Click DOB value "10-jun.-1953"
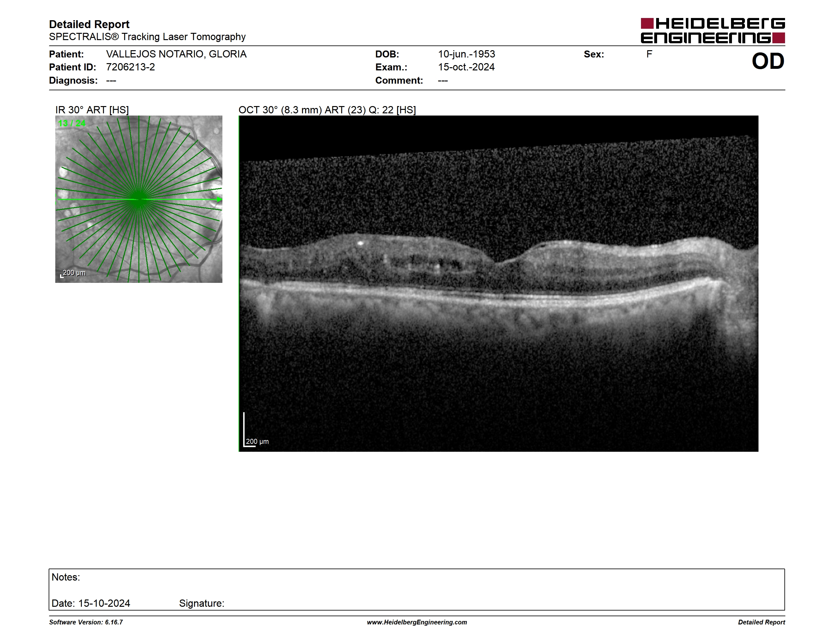Screen dimensions: 834x644 [467, 54]
